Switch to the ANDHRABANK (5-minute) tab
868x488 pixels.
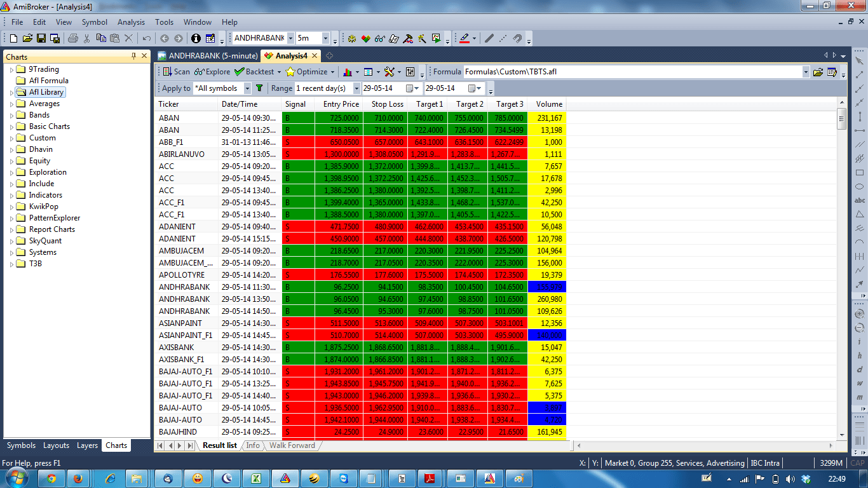pos(208,56)
